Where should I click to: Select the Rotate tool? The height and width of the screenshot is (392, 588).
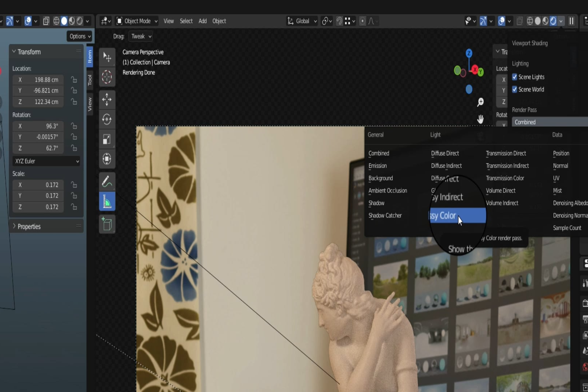107,119
